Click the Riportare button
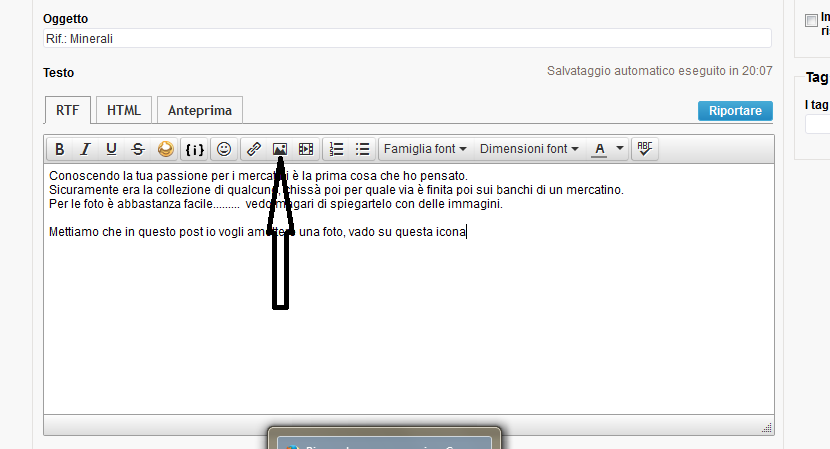830x449 pixels. tap(735, 111)
